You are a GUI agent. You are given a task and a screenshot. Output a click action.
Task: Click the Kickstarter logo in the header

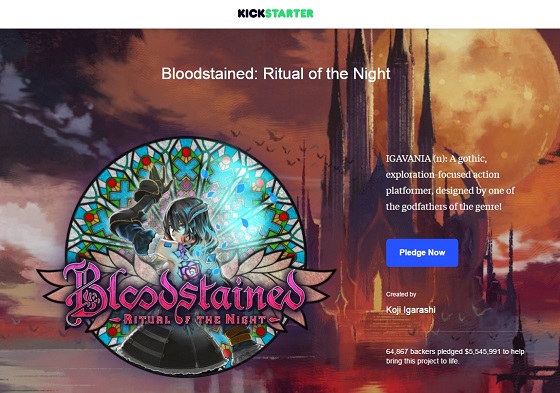tap(275, 14)
